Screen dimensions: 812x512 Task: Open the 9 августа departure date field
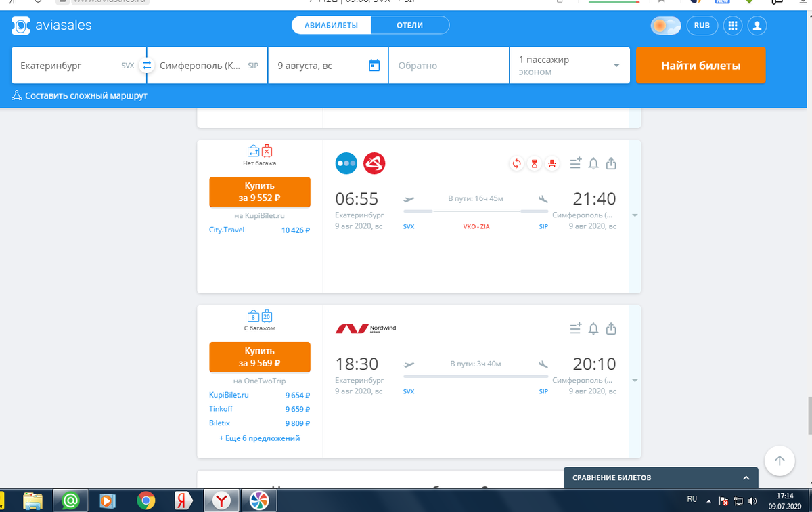(x=328, y=66)
